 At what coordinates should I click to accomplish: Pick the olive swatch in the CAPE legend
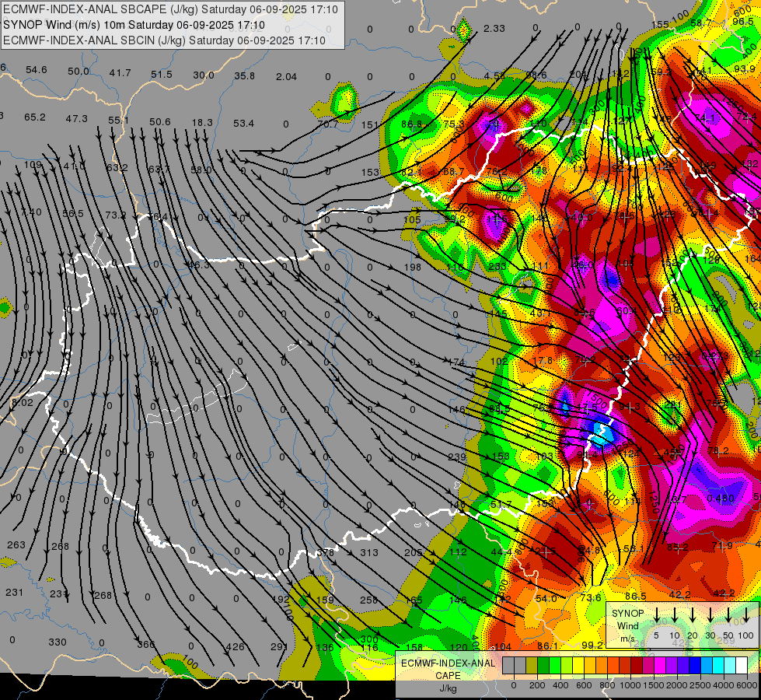532,666
